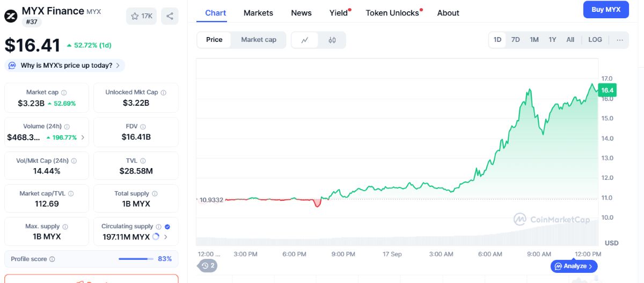Click the $16.41B FDV value
The image size is (644, 283).
coord(136,137)
